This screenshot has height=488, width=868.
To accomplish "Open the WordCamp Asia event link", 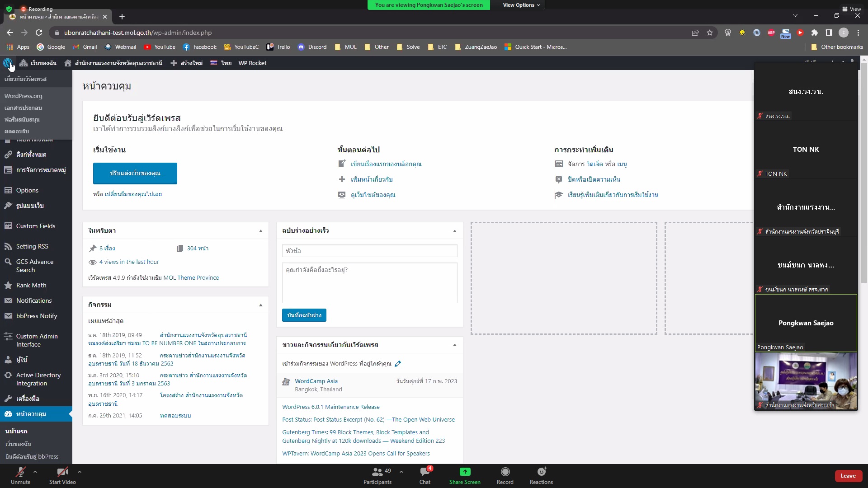I will 316,381.
